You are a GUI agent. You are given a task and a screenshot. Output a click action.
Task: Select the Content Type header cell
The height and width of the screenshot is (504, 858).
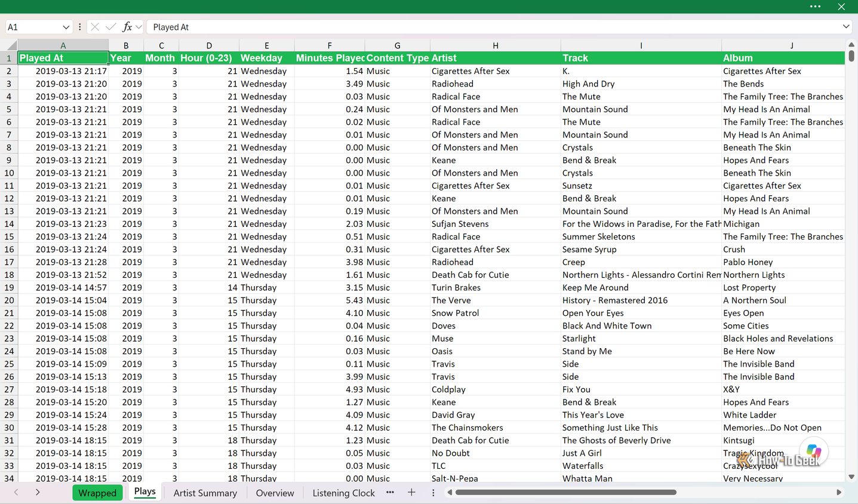pos(398,58)
